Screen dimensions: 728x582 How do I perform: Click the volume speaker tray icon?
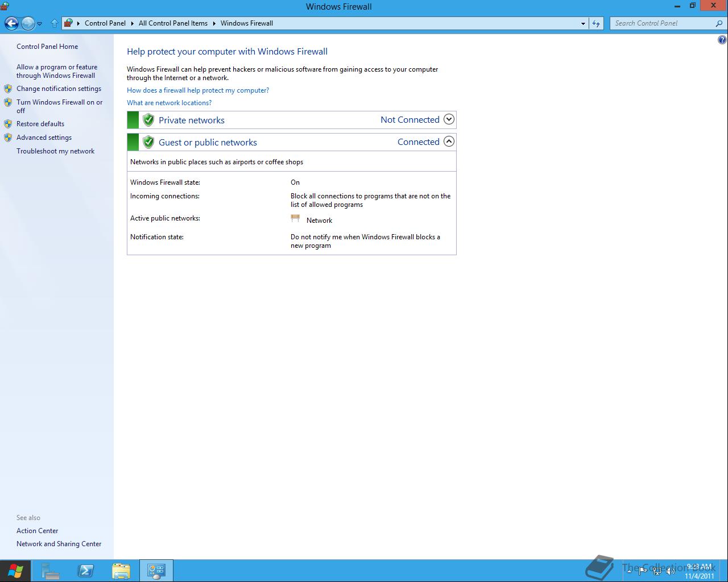pos(671,571)
